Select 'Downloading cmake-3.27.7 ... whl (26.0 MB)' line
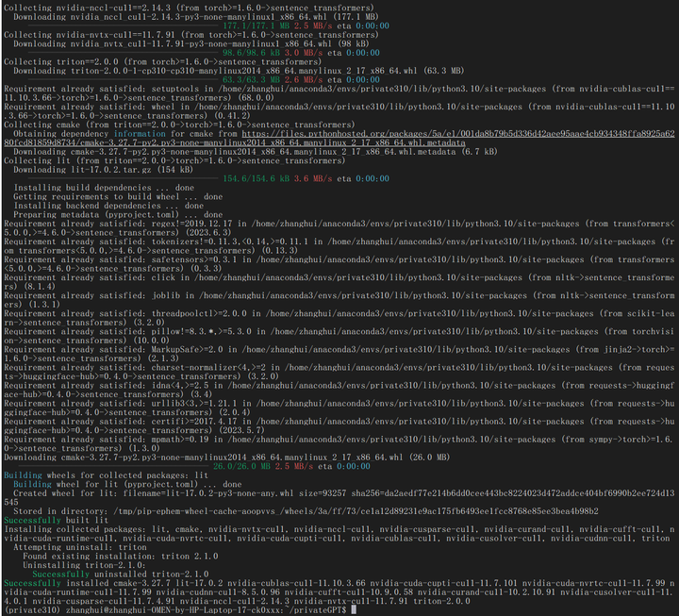The width and height of the screenshot is (679, 616). 227,457
